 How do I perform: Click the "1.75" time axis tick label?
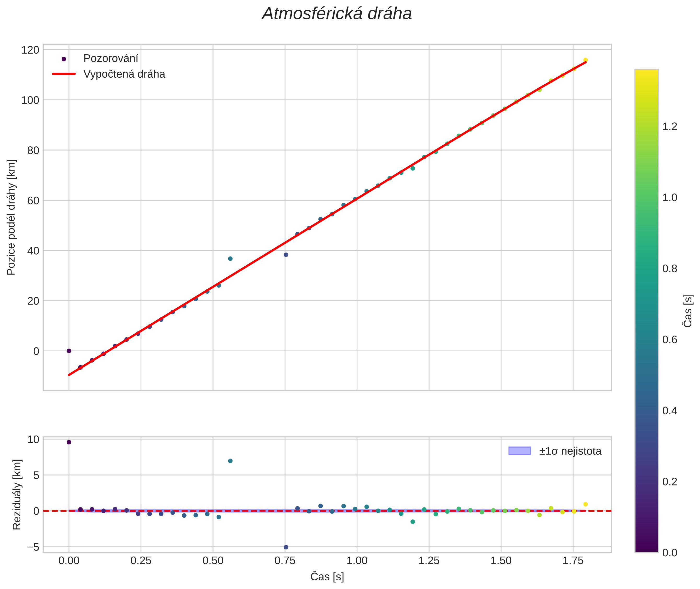click(x=573, y=561)
